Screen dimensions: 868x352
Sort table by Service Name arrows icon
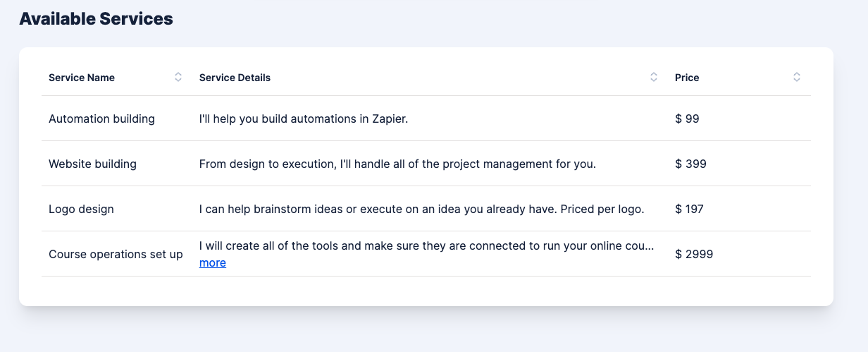click(x=178, y=77)
